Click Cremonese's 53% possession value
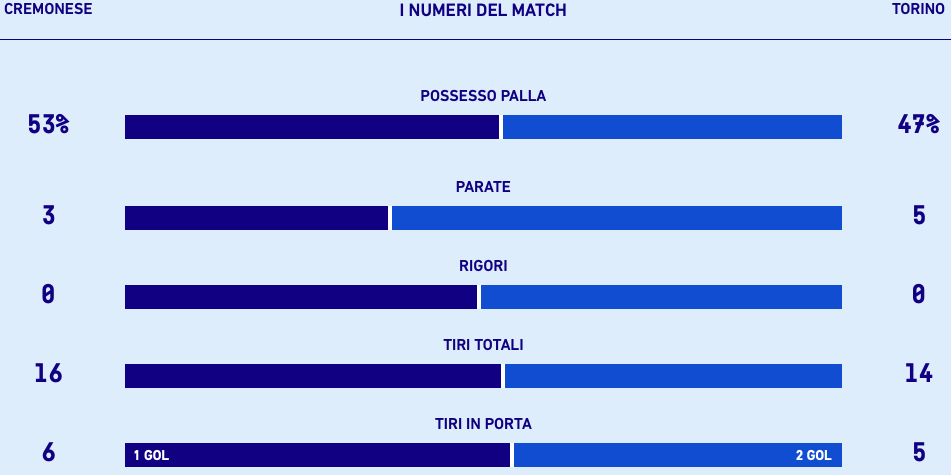 pos(48,125)
